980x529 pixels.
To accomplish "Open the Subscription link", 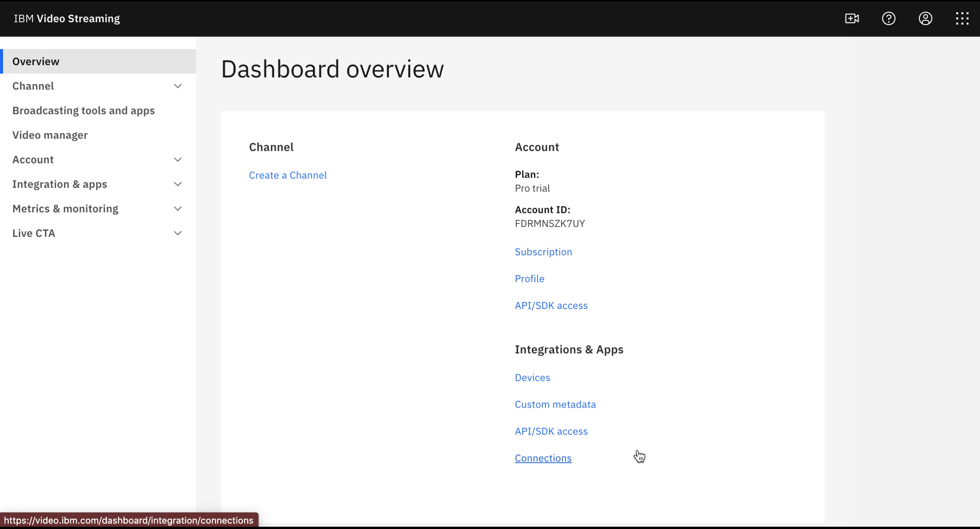I will 543,252.
